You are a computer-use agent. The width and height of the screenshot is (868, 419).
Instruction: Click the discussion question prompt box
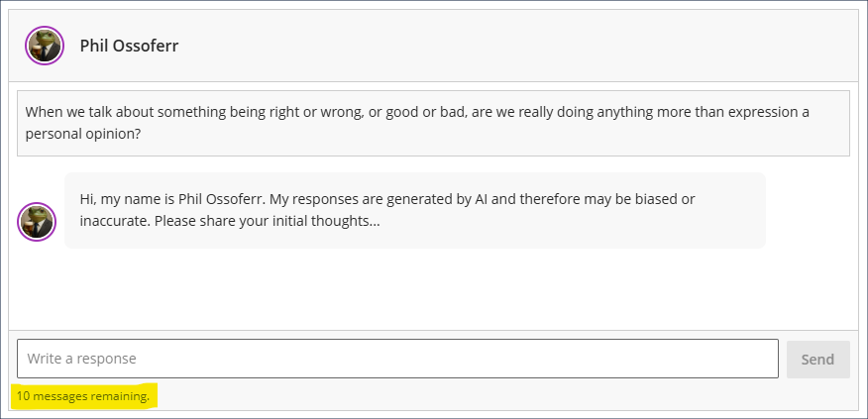click(433, 123)
